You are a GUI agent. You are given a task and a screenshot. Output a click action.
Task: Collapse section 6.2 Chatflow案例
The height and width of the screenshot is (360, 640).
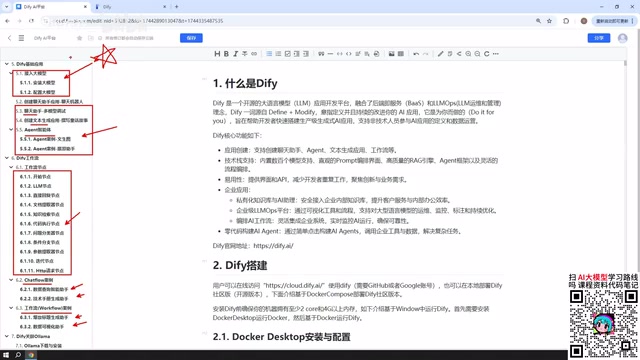click(11, 280)
